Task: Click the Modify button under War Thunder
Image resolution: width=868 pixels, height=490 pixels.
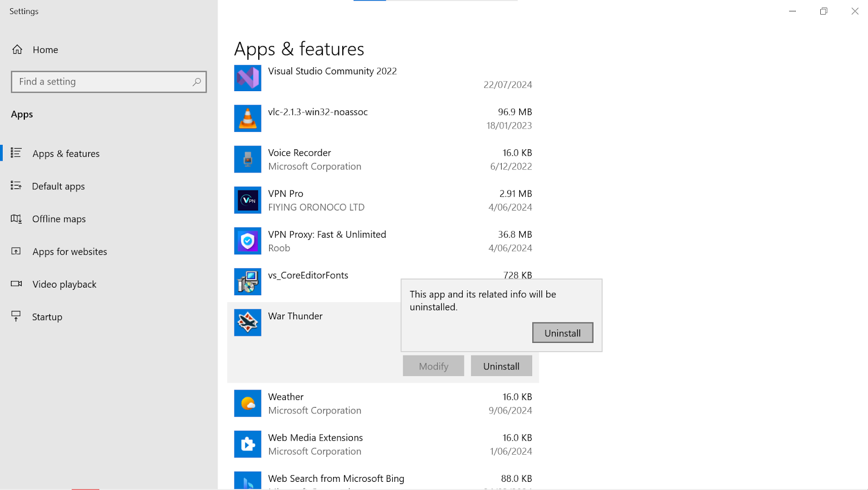Action: pyautogui.click(x=433, y=366)
